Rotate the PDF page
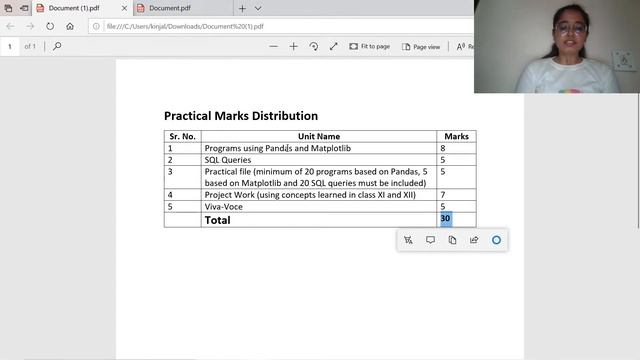640x360 pixels. 313,47
